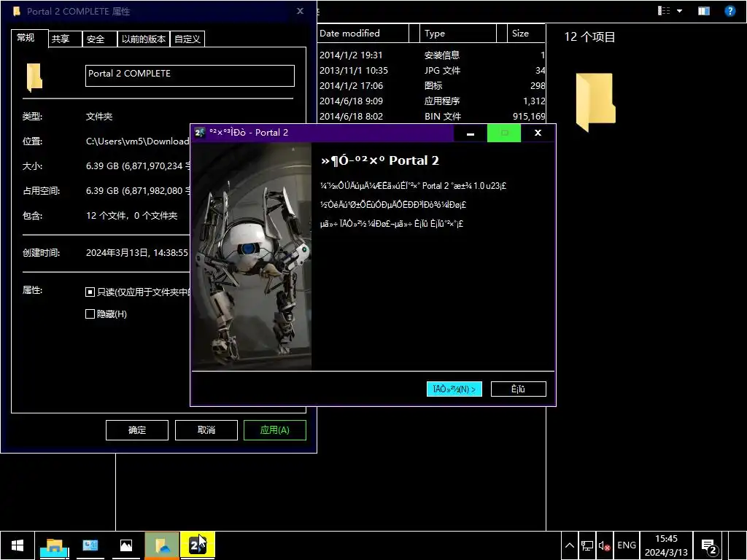The width and height of the screenshot is (747, 560).
Task: Click the Portal 2 COMPLETE name field
Action: point(190,75)
